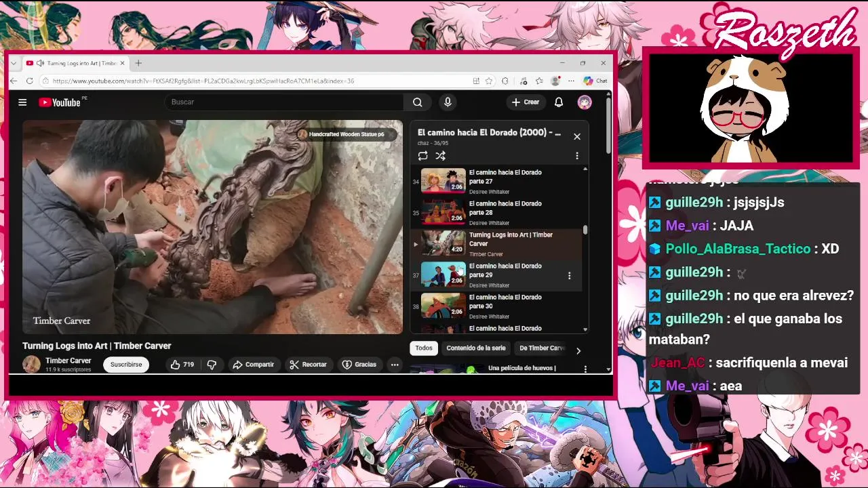Viewport: 868px width, 488px height.
Task: Click the video title Turning Logs into Art
Action: (x=97, y=346)
